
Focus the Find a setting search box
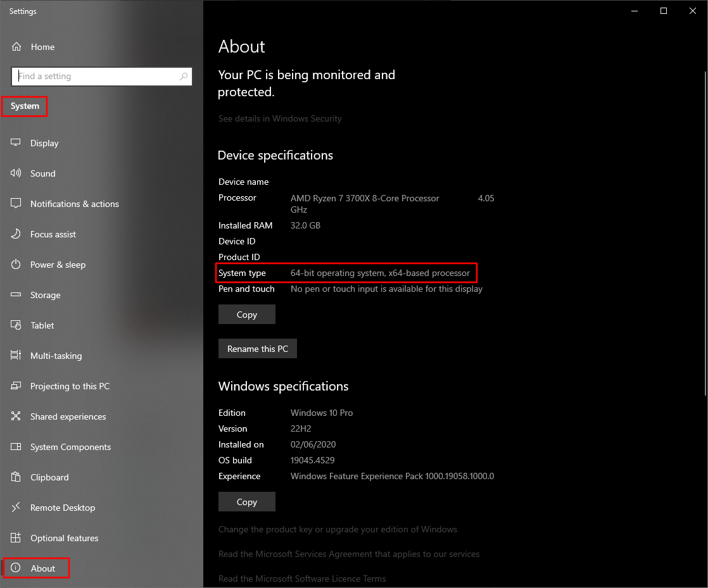[x=95, y=77]
